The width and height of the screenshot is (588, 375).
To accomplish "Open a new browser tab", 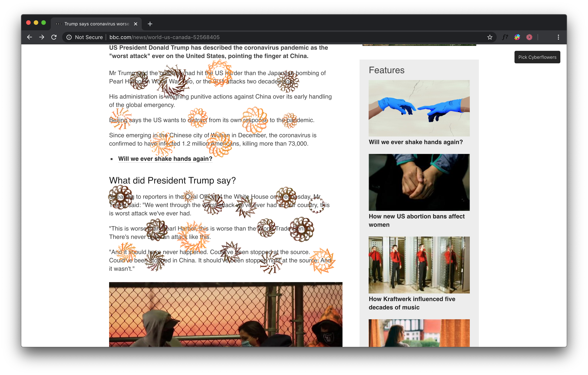I will (x=150, y=24).
